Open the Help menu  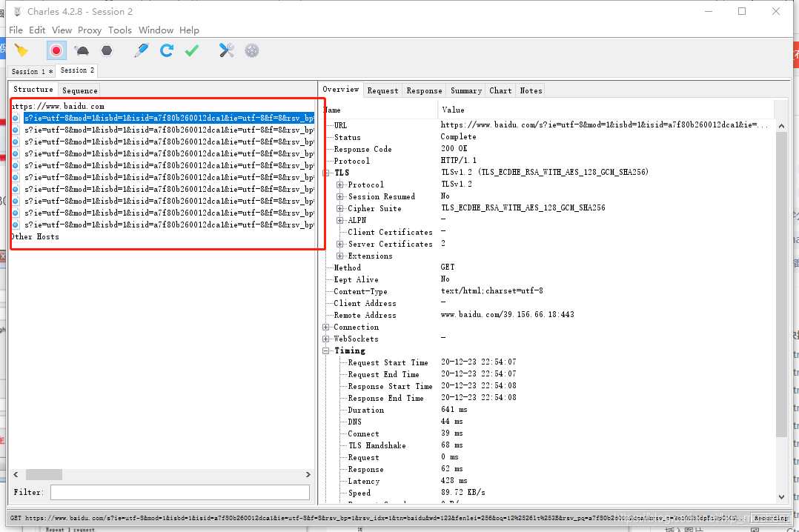click(x=189, y=30)
